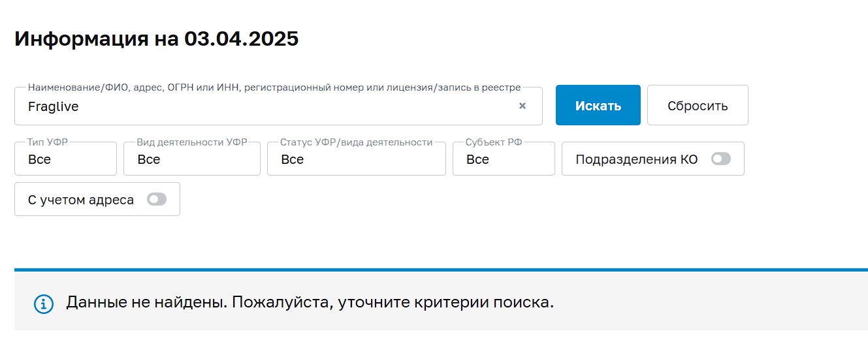Click the "С учетом адреса" label text

81,200
